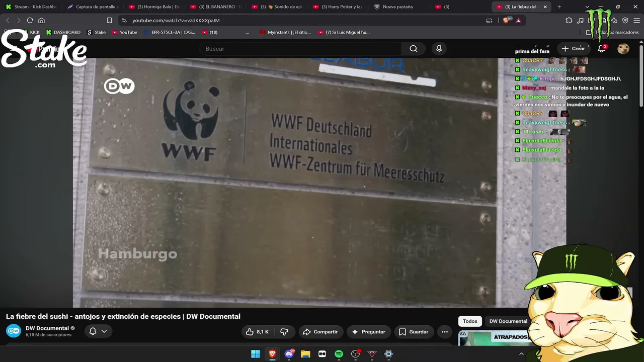The image size is (644, 362).
Task: Click the address bar URL
Action: pyautogui.click(x=176, y=20)
